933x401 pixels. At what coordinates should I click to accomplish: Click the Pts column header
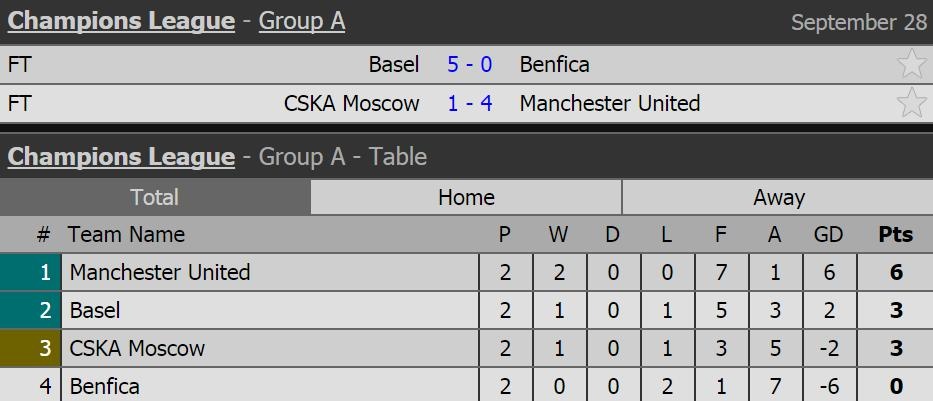(895, 235)
